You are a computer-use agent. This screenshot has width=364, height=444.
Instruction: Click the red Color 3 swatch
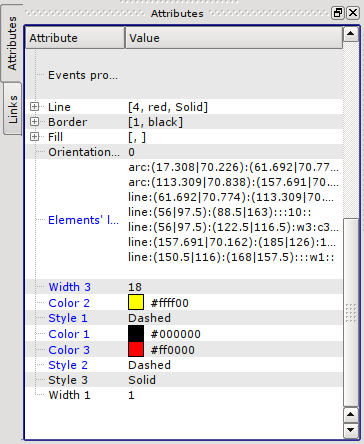136,349
